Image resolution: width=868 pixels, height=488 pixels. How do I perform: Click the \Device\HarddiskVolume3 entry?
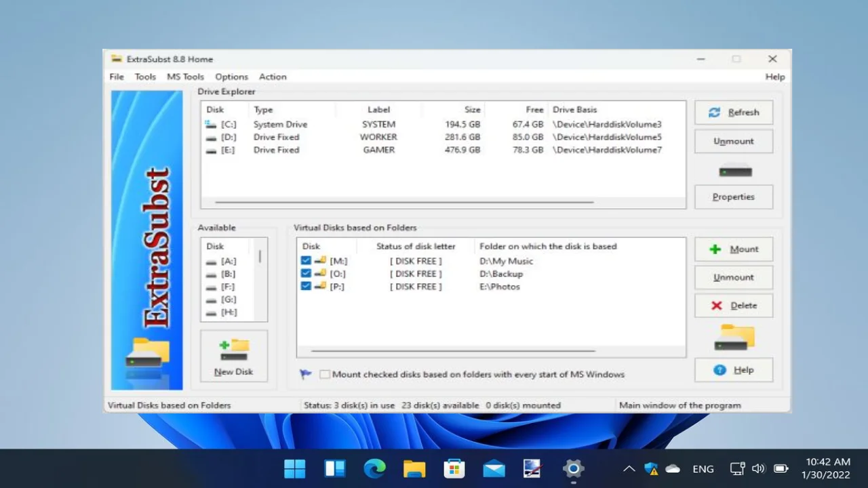tap(607, 124)
